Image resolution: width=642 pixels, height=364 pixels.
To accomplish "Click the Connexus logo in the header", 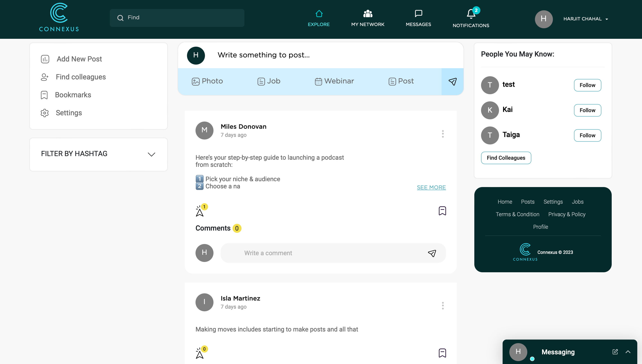I will [x=59, y=17].
